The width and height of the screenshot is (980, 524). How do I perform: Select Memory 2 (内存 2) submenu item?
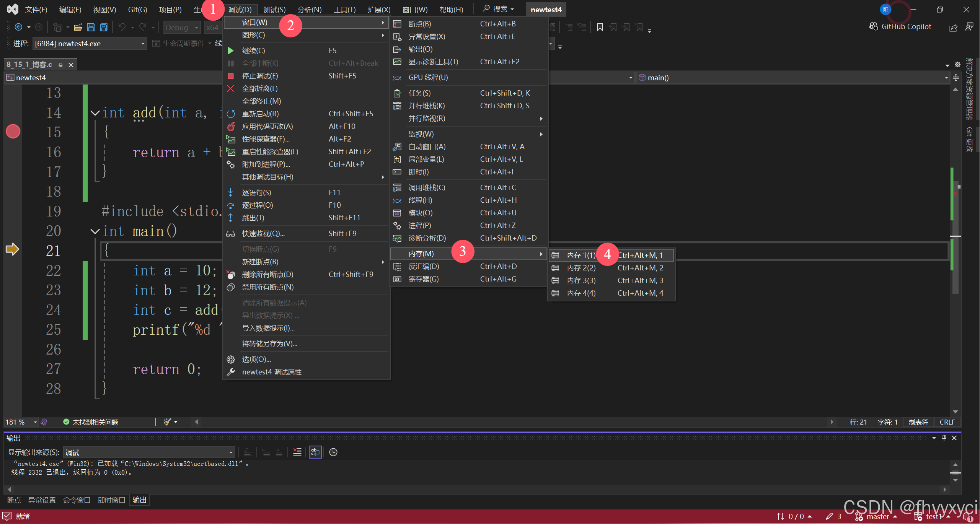(x=611, y=268)
